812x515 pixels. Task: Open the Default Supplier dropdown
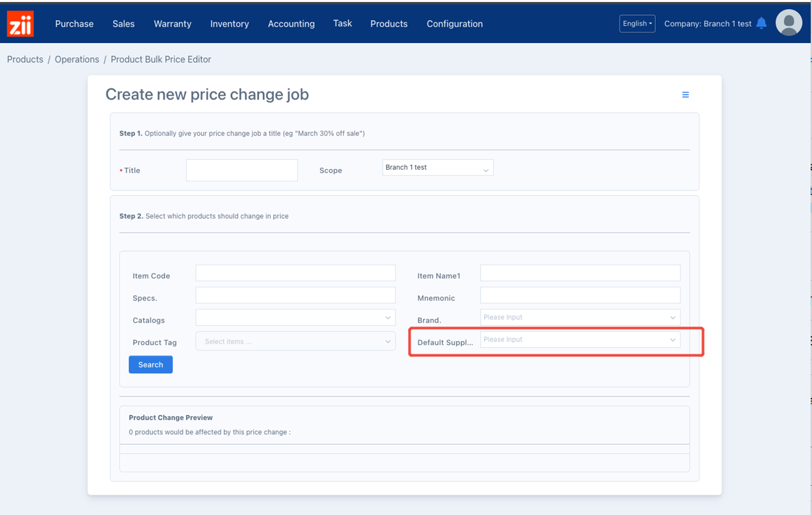[580, 339]
